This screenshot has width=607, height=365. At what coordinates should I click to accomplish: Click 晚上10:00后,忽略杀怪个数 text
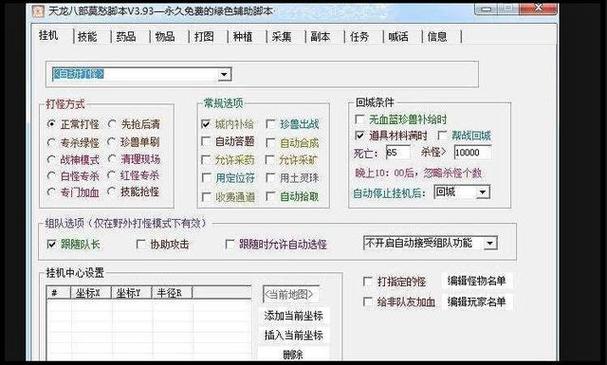[418, 173]
